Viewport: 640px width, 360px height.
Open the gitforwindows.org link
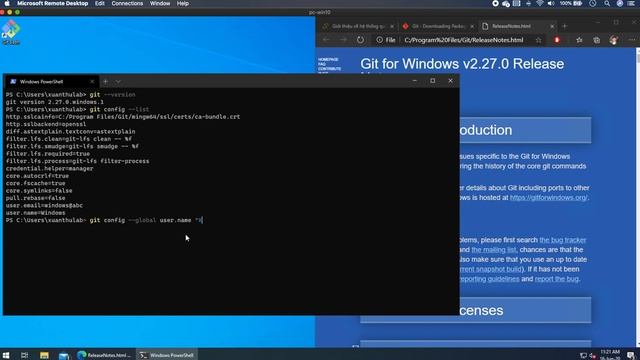click(x=549, y=198)
